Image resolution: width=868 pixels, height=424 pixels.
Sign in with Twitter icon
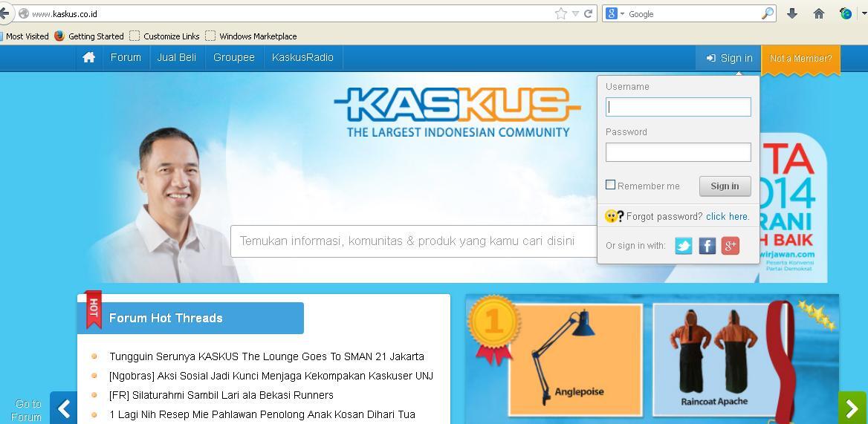coord(684,246)
